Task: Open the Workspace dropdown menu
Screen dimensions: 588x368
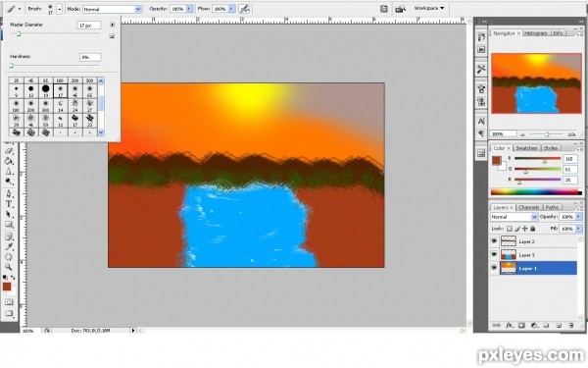Action: click(429, 8)
